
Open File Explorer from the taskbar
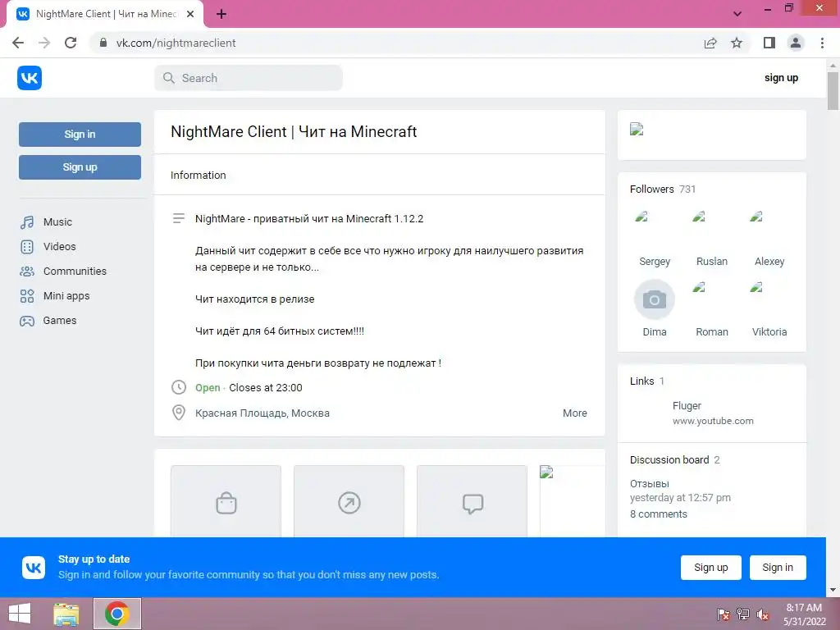[66, 614]
